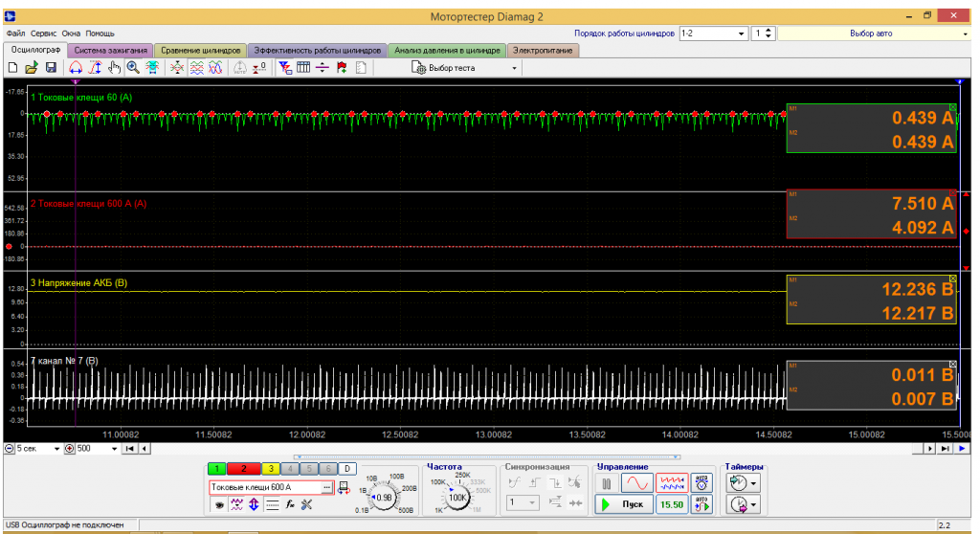Add a marker with red flag icon
Screen dimensions: 980x534
(x=342, y=68)
